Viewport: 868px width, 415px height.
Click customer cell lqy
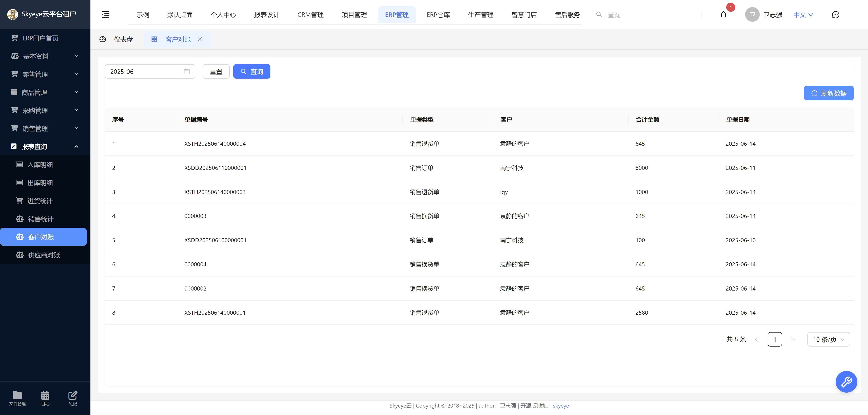pyautogui.click(x=504, y=192)
